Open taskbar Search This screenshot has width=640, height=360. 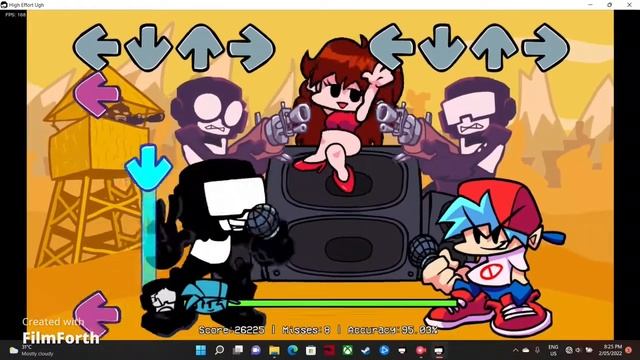[220, 350]
